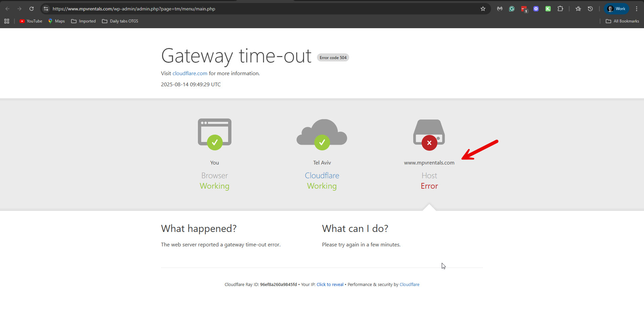This screenshot has width=644, height=334.
Task: Open the Daily tabs OTGS folder
Action: pos(120,21)
